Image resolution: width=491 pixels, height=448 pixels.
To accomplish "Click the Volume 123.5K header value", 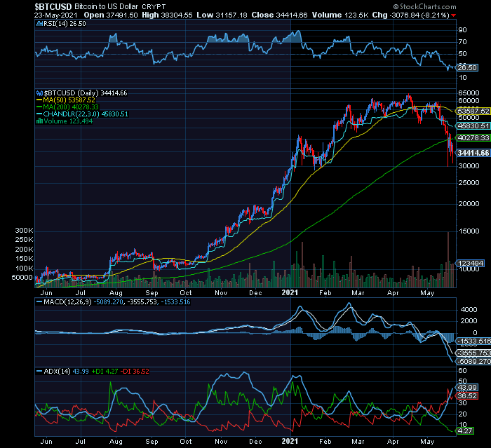I will click(340, 15).
